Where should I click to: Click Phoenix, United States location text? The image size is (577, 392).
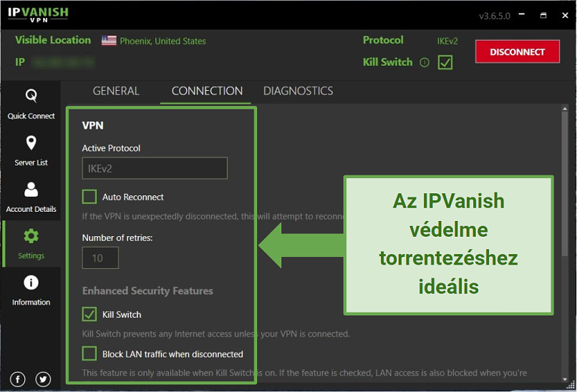click(x=163, y=41)
